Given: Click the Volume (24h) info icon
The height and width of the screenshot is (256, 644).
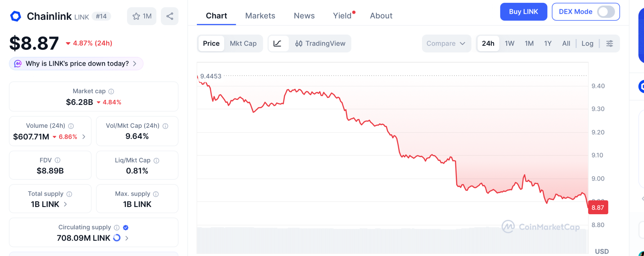Looking at the screenshot, I should [x=71, y=126].
